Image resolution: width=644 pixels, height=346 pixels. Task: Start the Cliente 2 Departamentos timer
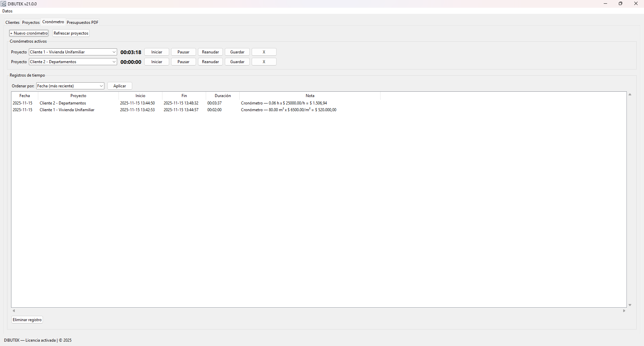click(157, 62)
